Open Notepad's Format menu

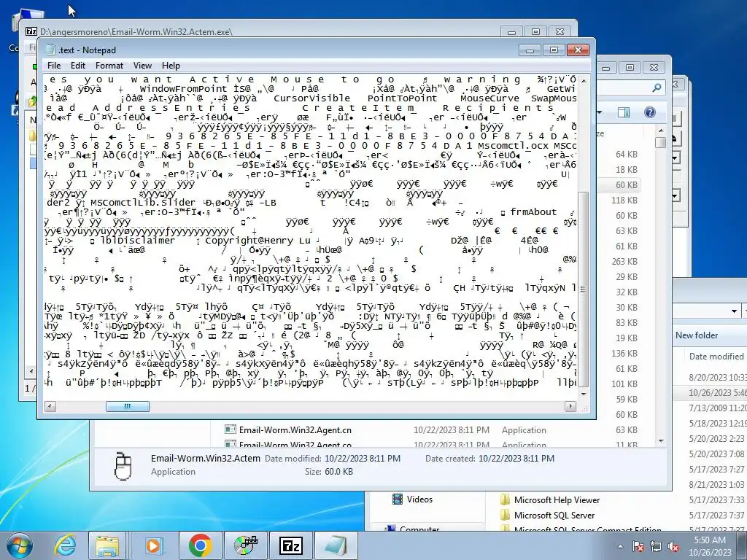point(109,66)
